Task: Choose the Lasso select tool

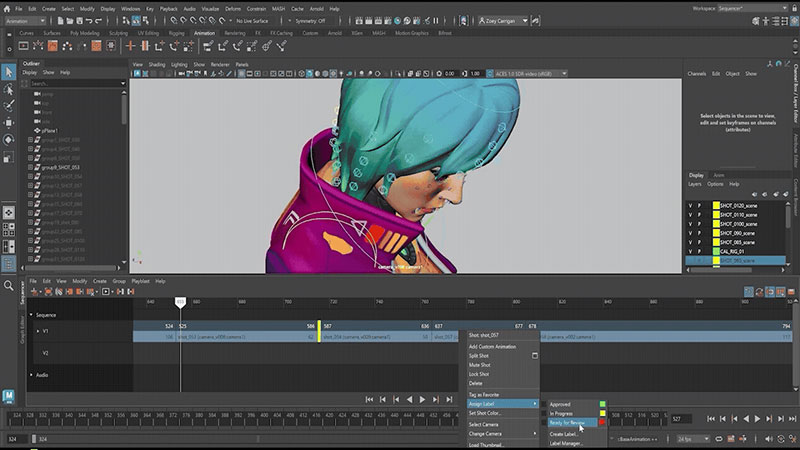Action: [x=9, y=90]
